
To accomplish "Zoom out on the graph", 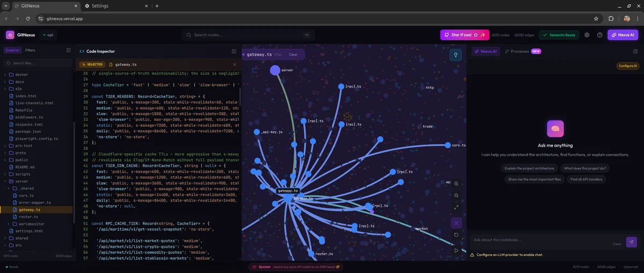I will pos(456,196).
